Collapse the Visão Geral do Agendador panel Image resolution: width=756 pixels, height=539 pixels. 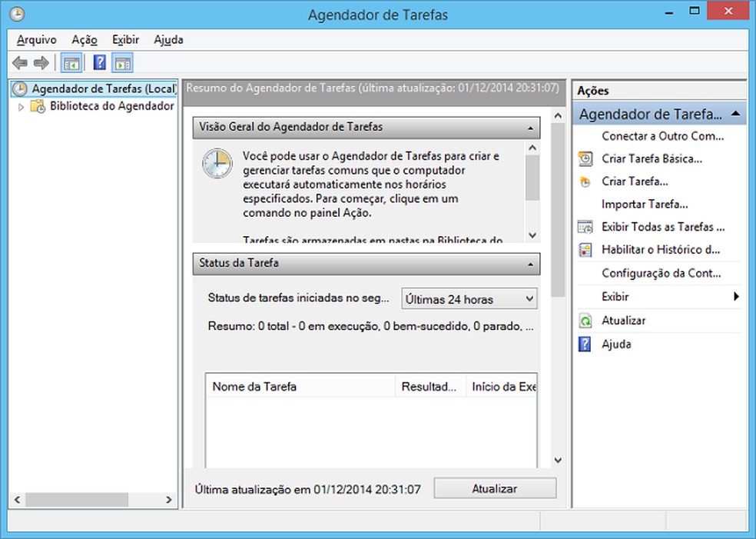point(532,128)
